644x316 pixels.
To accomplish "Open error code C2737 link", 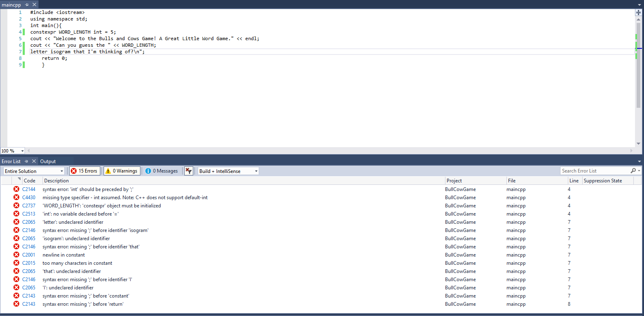I will pos(29,206).
